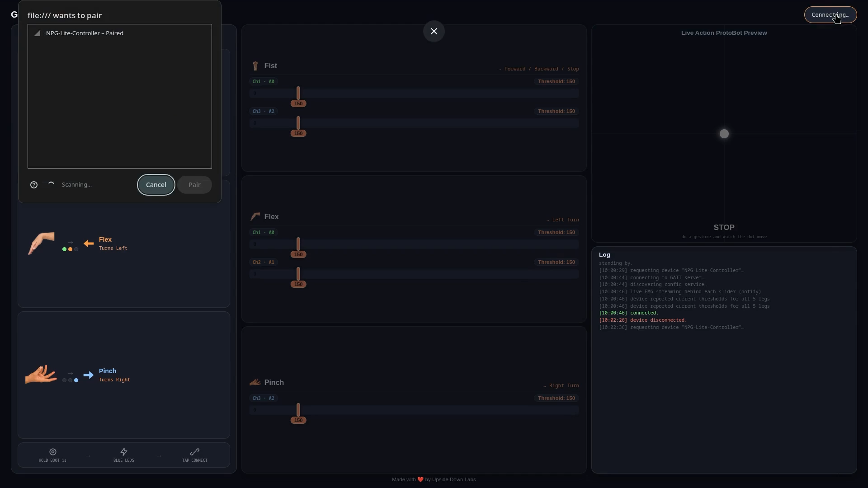Click the Flex gesture icon in threshold panel
Screen dimensions: 868x488
coord(255,217)
